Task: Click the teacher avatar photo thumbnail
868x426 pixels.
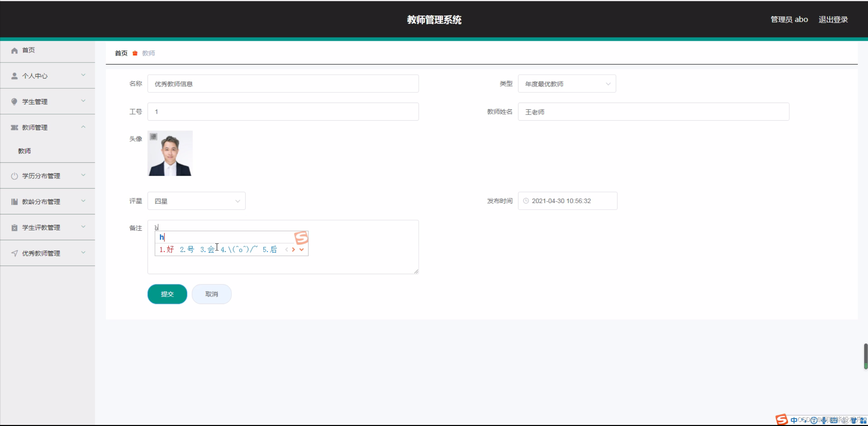Action: point(170,153)
